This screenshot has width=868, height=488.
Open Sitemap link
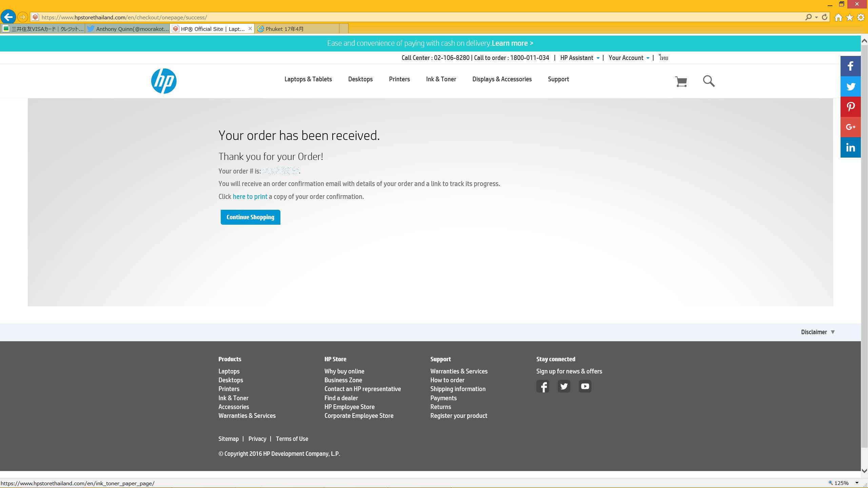tap(229, 439)
